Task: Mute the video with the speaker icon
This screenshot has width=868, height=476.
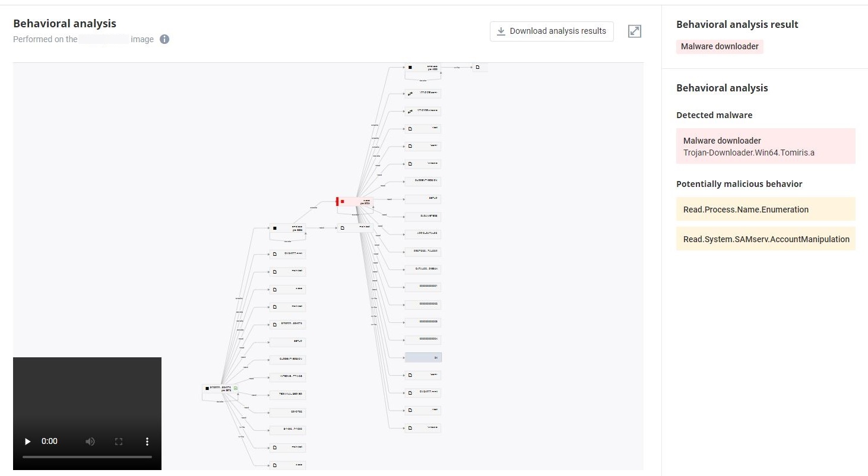Action: click(90, 442)
